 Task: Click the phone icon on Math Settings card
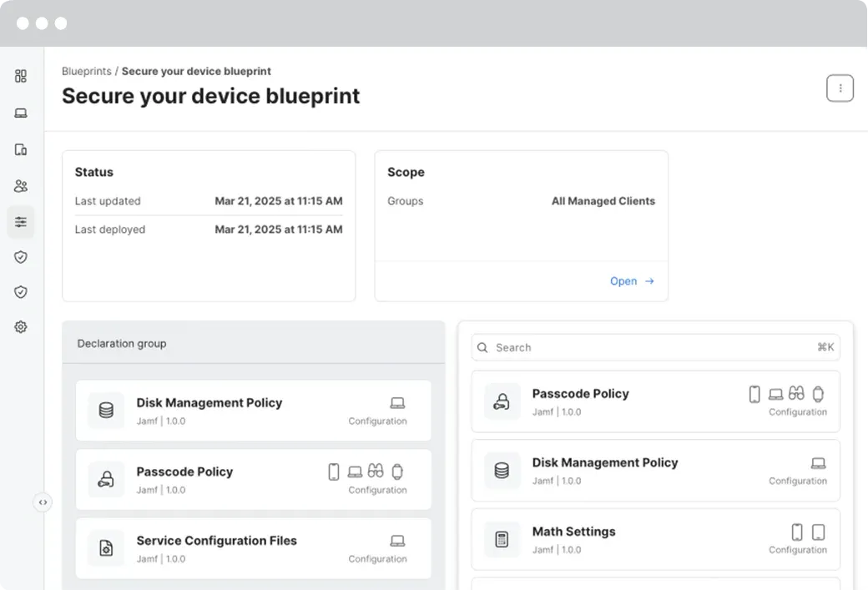pos(797,531)
